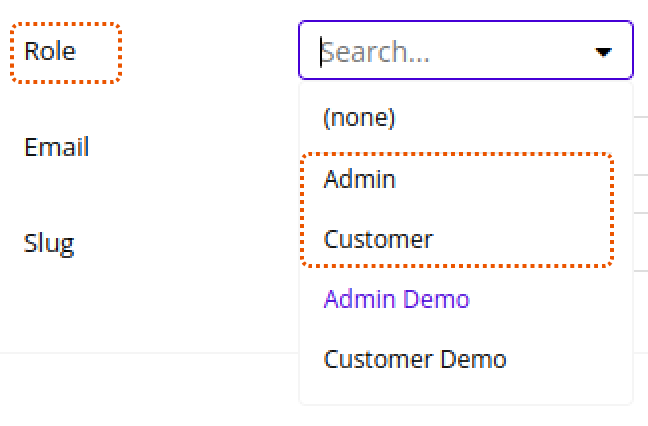This screenshot has height=426, width=648.
Task: Pick the Admin Demo role option
Action: (x=396, y=299)
